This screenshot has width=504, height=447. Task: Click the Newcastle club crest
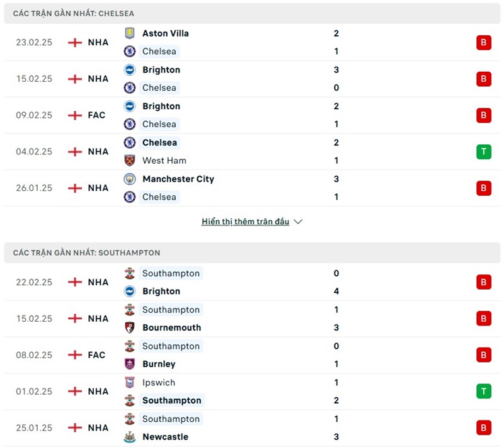130,436
